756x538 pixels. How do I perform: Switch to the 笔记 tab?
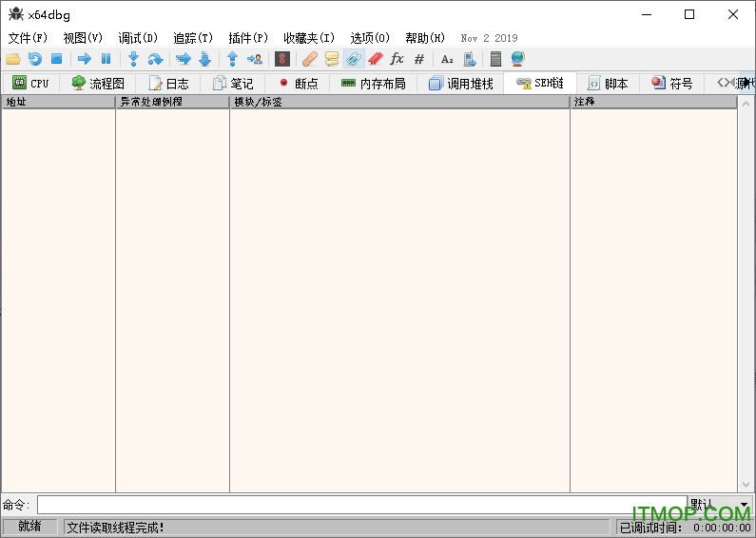point(233,84)
